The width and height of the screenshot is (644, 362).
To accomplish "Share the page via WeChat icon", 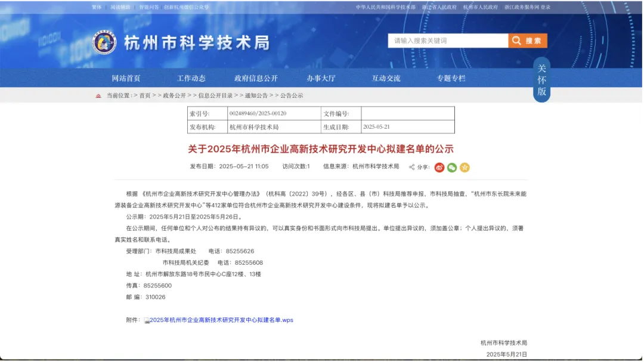I will [x=452, y=168].
